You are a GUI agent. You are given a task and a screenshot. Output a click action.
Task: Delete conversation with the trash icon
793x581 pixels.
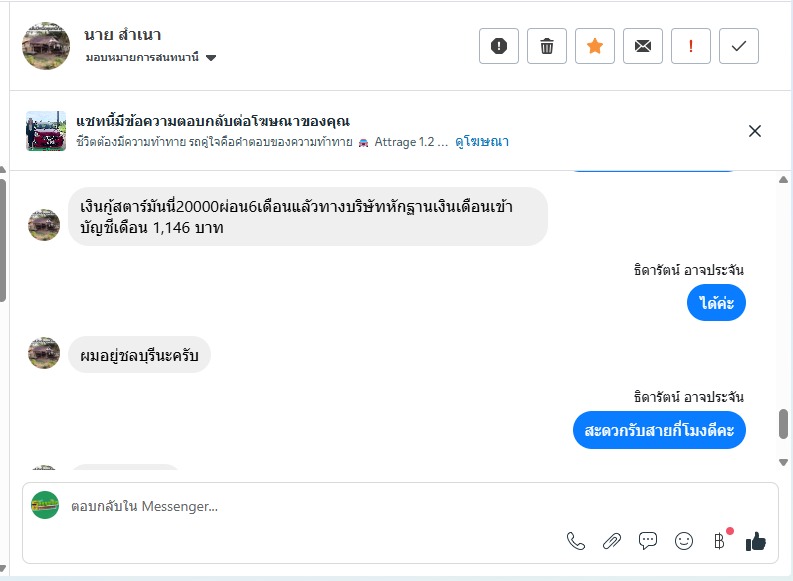(547, 46)
